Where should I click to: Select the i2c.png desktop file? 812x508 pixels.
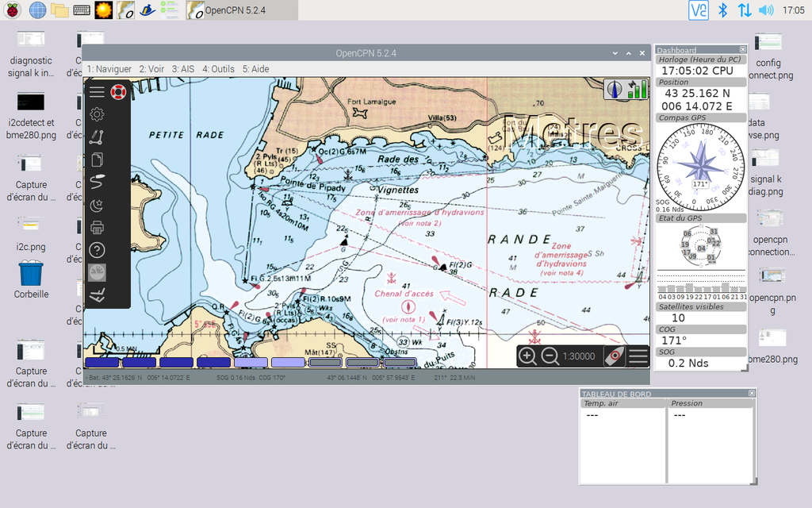31,233
